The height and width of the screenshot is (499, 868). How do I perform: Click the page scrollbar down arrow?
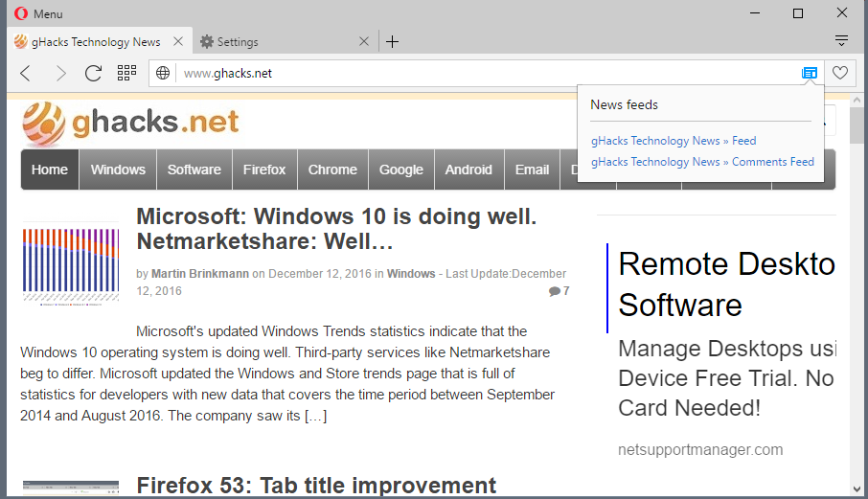pyautogui.click(x=857, y=489)
